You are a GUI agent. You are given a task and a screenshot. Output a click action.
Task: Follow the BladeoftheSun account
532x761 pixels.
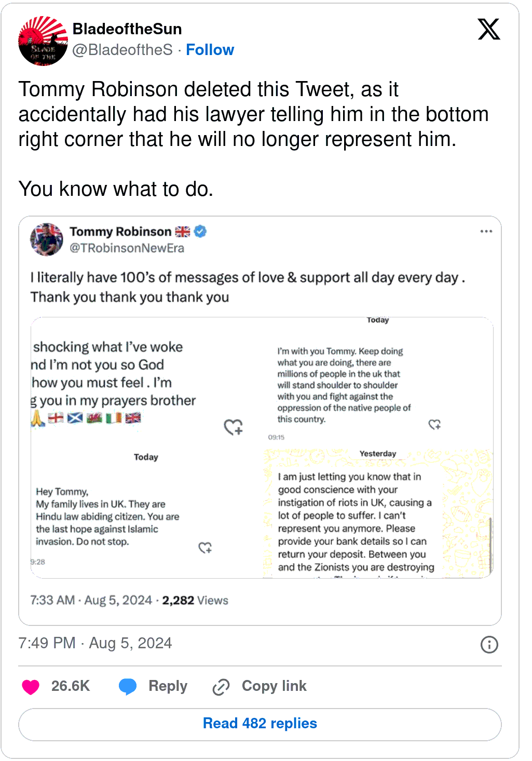210,50
